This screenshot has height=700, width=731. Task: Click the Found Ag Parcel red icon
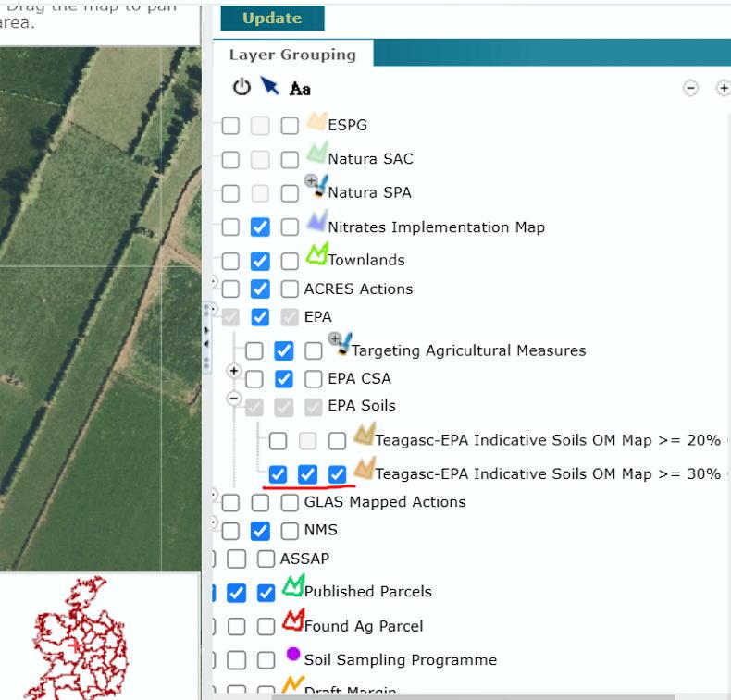[292, 620]
